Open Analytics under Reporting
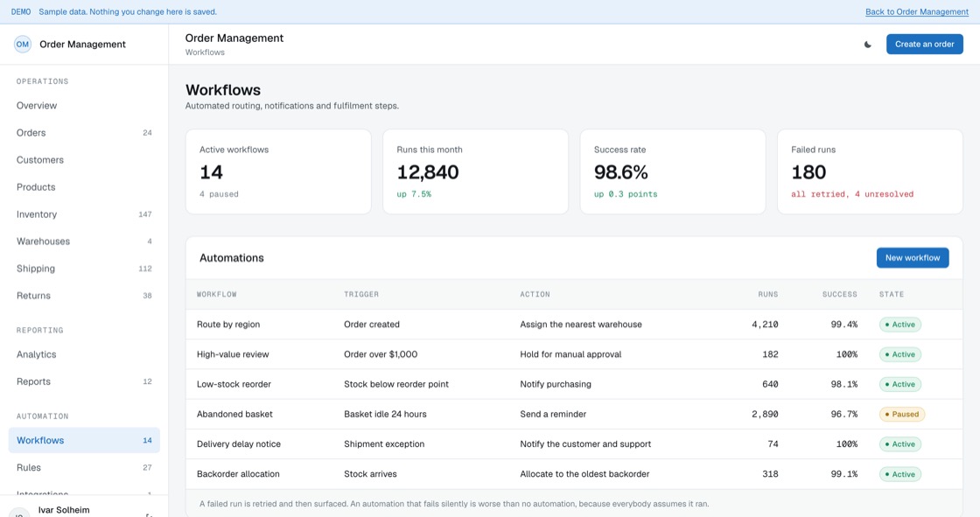The width and height of the screenshot is (980, 517). coord(84,354)
